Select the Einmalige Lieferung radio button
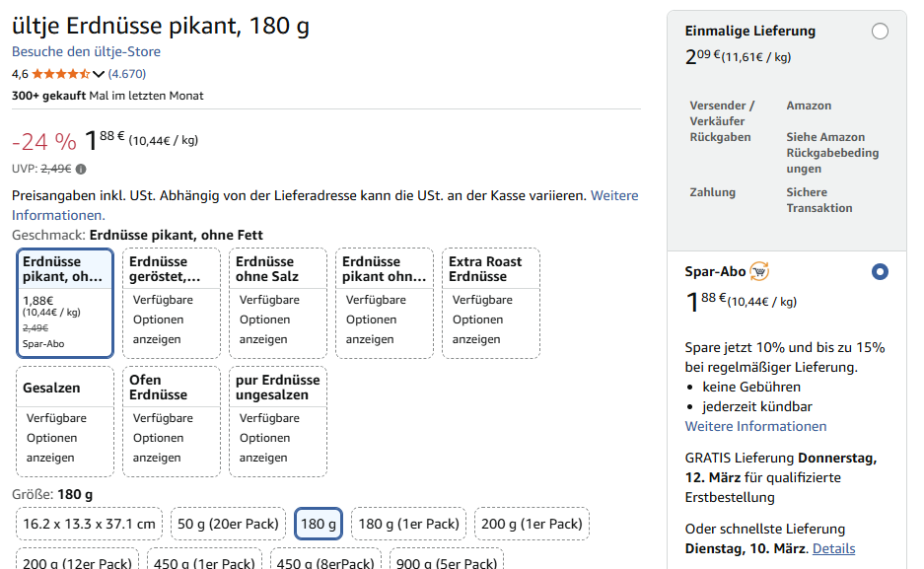The width and height of the screenshot is (924, 569). (x=880, y=32)
